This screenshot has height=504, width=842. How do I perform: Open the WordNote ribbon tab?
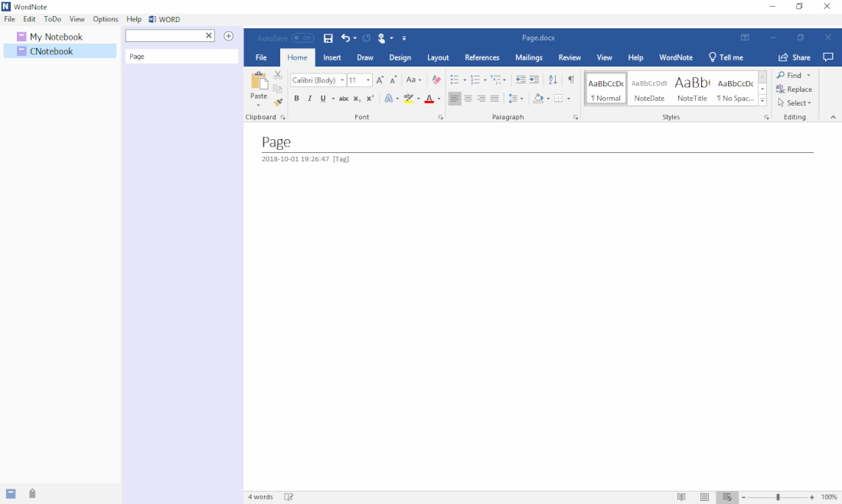point(676,57)
